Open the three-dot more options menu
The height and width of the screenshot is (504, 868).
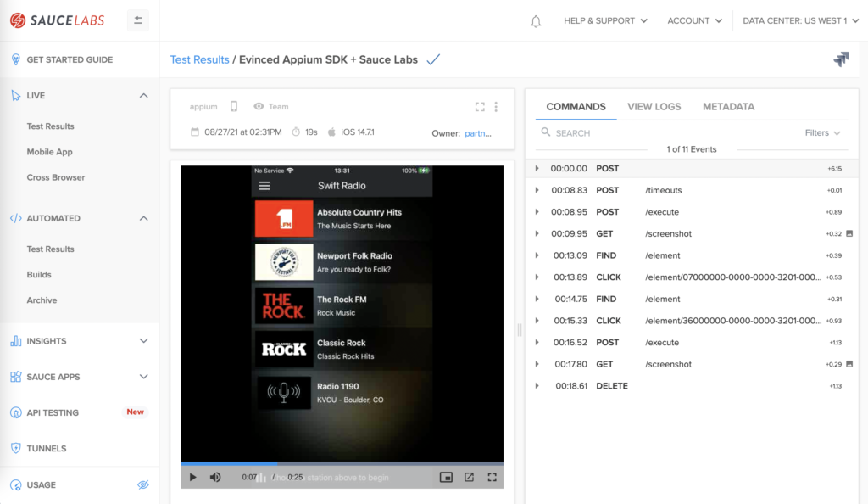[x=496, y=107]
